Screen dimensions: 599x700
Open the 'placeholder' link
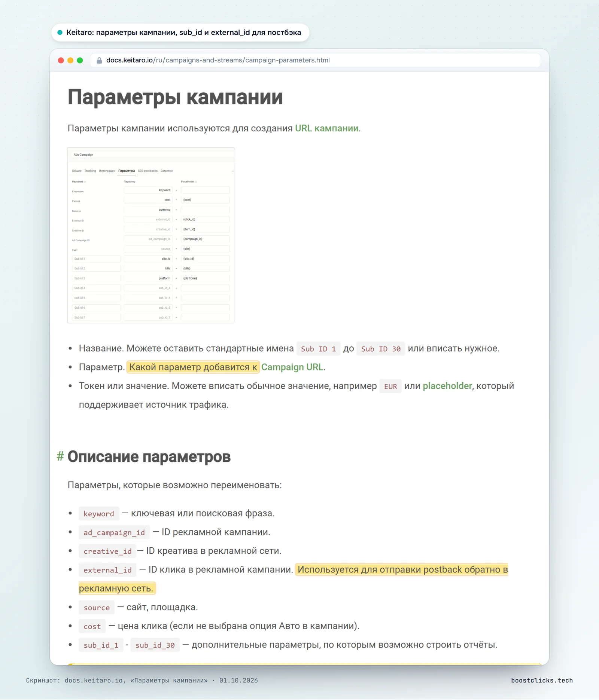coord(447,386)
